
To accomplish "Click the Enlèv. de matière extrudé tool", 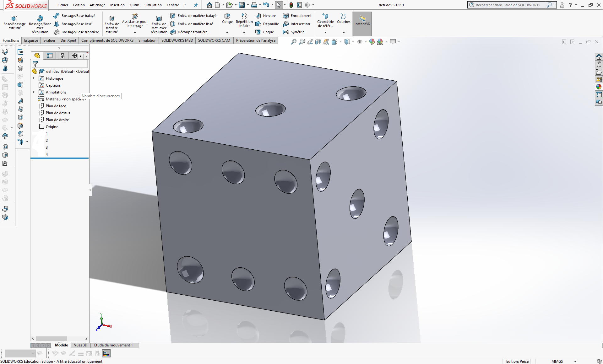I will (x=111, y=24).
